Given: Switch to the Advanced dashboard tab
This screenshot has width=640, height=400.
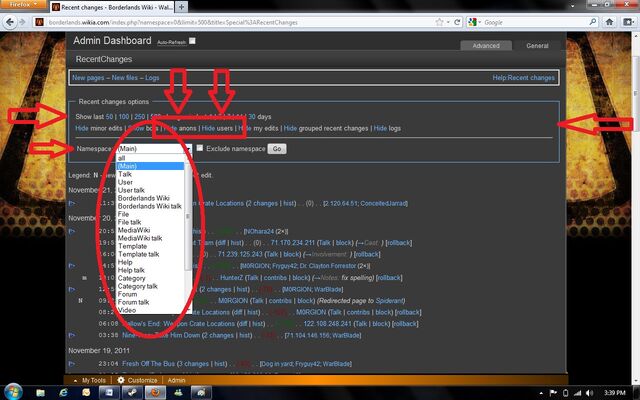Looking at the screenshot, I should [x=486, y=45].
